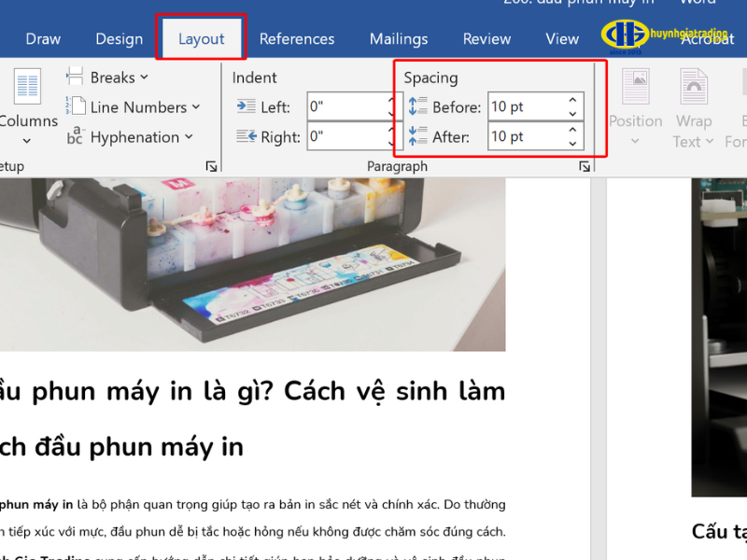The width and height of the screenshot is (747, 560).
Task: Expand the Line Numbers dropdown
Action: click(196, 106)
